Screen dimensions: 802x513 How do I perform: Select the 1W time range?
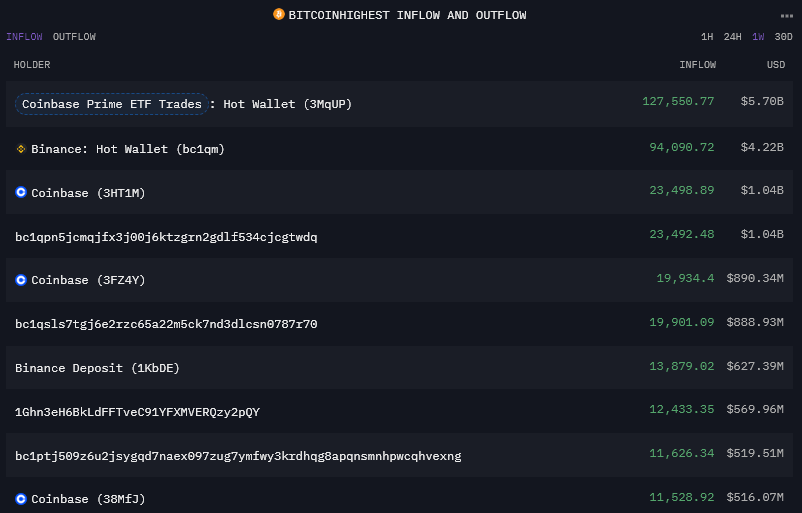pos(758,37)
